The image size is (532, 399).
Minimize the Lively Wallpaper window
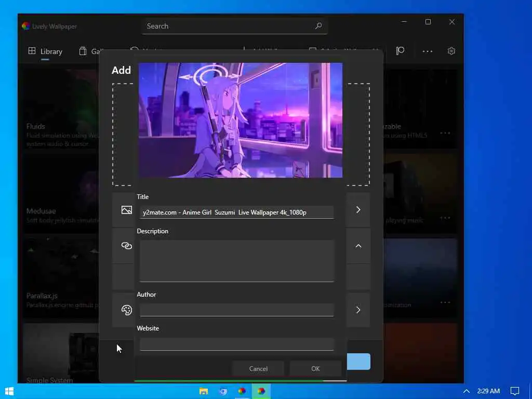click(x=404, y=22)
